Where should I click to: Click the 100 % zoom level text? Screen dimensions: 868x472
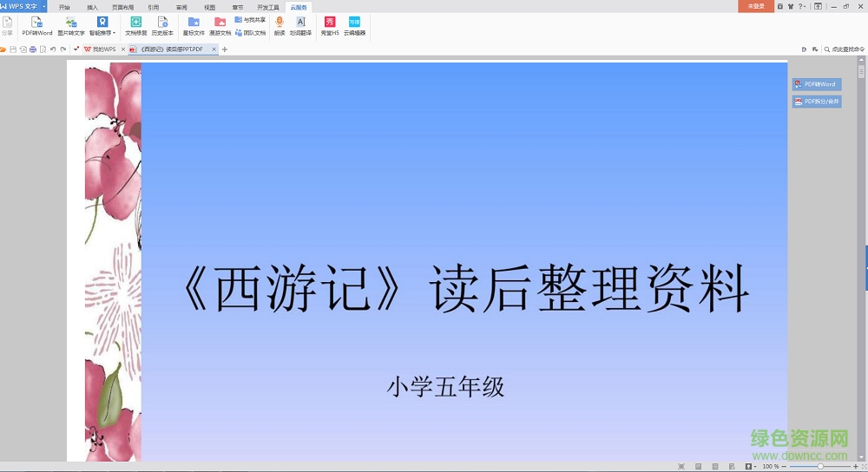(x=771, y=467)
